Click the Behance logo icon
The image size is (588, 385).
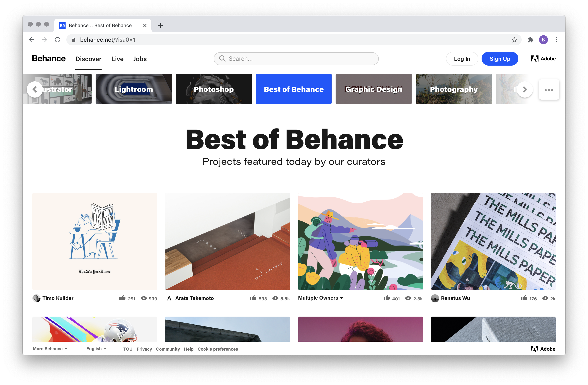click(x=48, y=59)
